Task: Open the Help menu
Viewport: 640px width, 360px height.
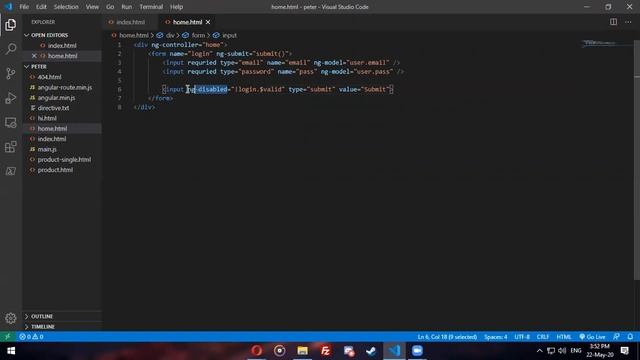Action: (x=176, y=7)
